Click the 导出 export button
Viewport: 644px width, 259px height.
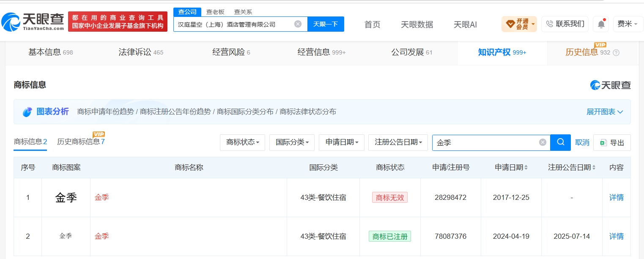612,143
